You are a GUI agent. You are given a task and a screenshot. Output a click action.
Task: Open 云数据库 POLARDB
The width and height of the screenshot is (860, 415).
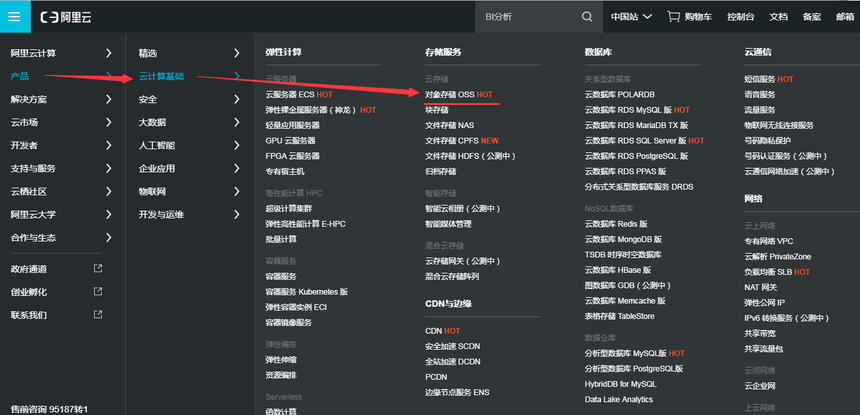pyautogui.click(x=619, y=94)
